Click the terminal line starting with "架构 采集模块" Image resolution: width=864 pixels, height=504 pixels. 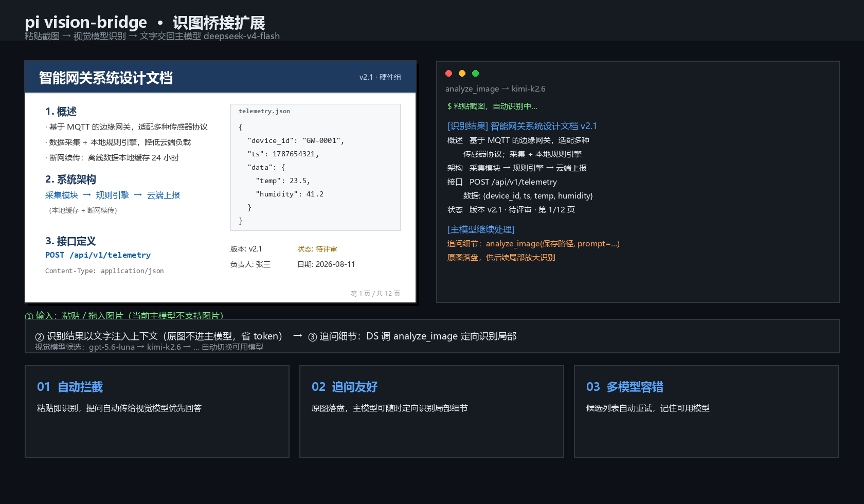point(517,168)
